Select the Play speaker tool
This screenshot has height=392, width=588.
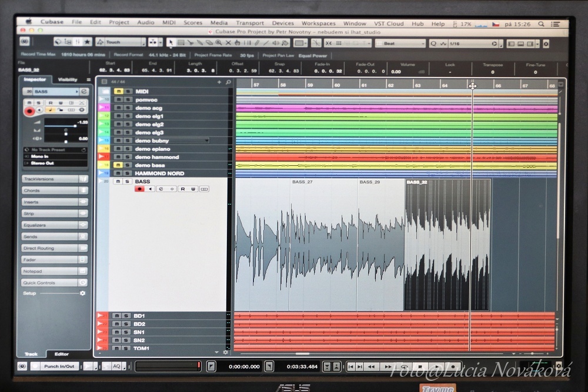coord(276,43)
